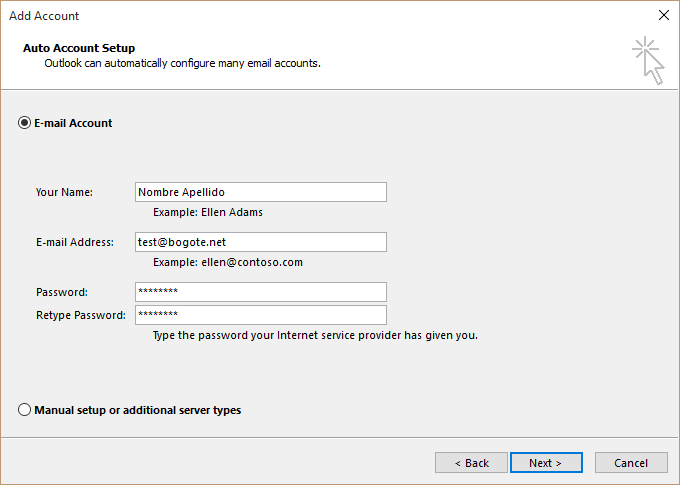Cancel the account setup

[630, 463]
